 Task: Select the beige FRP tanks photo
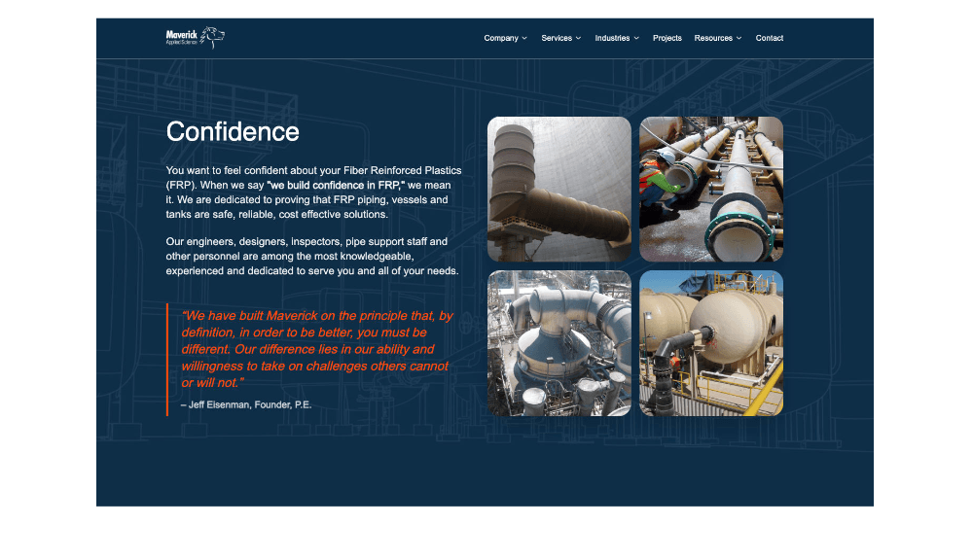pos(711,343)
